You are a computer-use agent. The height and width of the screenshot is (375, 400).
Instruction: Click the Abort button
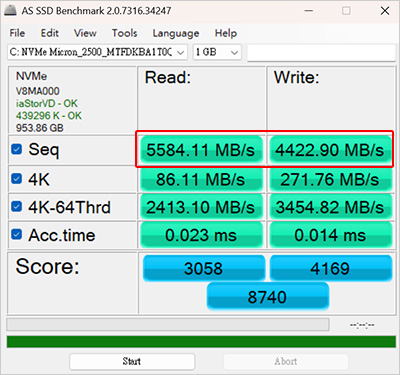click(286, 361)
